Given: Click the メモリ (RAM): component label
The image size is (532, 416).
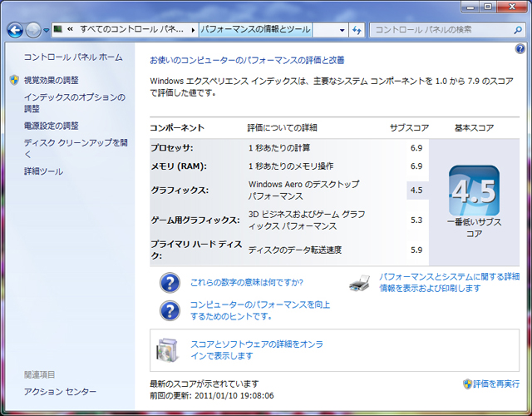Looking at the screenshot, I should click(x=179, y=166).
